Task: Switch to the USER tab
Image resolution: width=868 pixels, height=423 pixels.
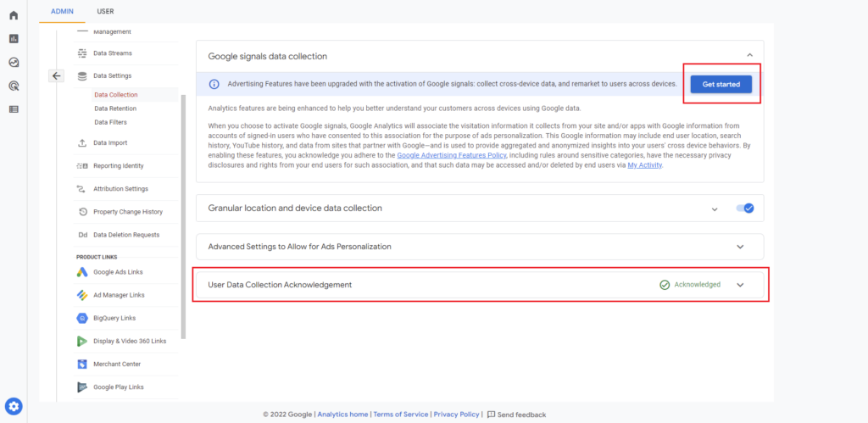Action: click(105, 11)
